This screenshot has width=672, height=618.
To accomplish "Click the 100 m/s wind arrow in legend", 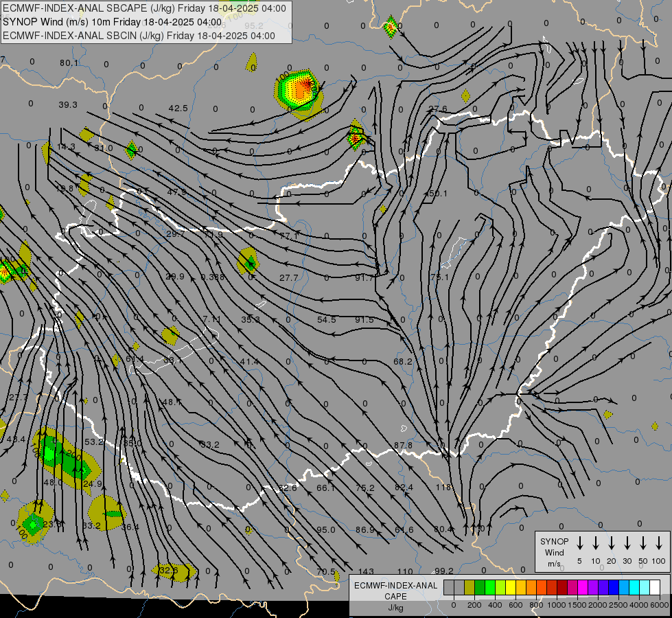I will pyautogui.click(x=659, y=542).
